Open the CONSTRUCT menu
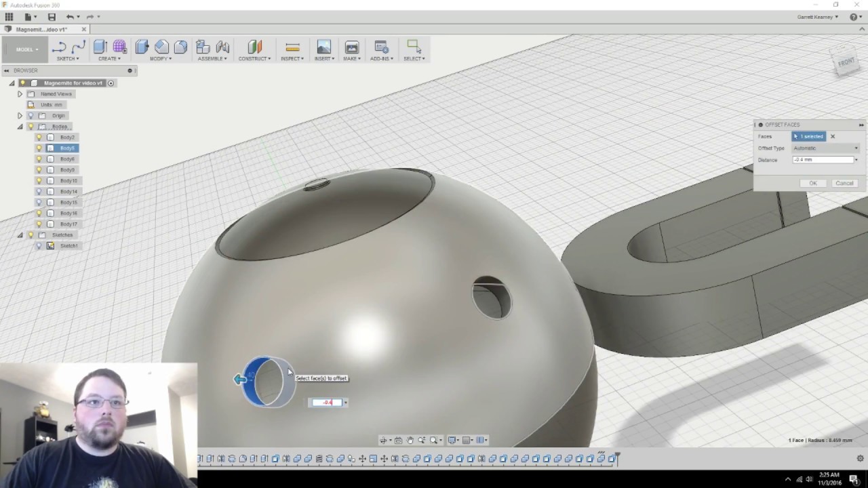Viewport: 868px width, 488px height. (x=254, y=59)
